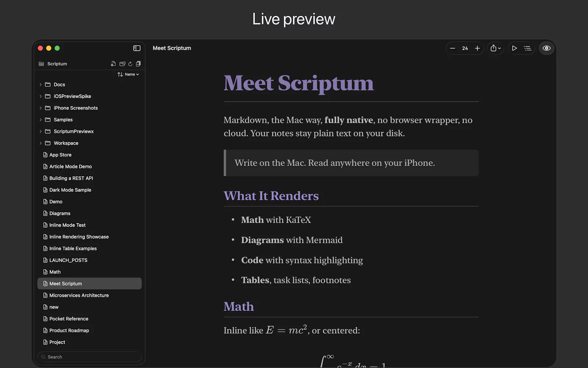Expand the Docs folder chevron
588x368 pixels.
[40, 85]
